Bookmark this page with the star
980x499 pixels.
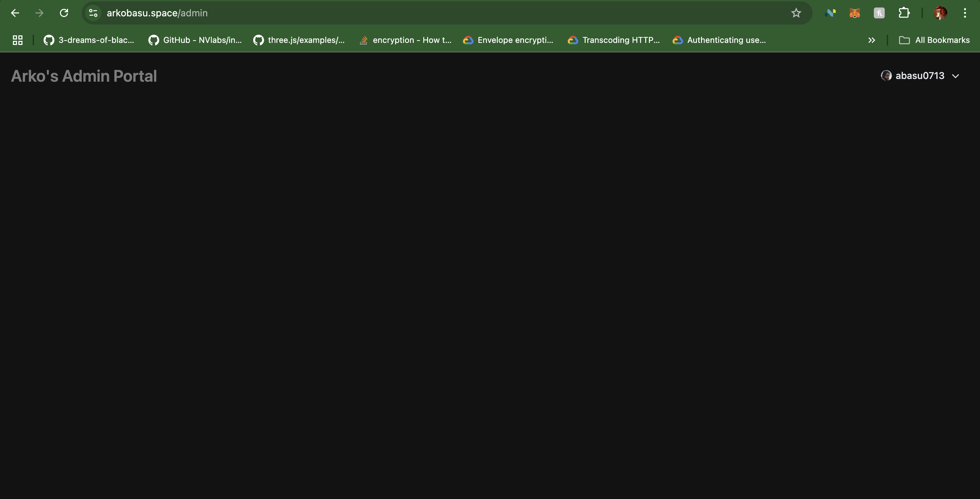pos(796,13)
